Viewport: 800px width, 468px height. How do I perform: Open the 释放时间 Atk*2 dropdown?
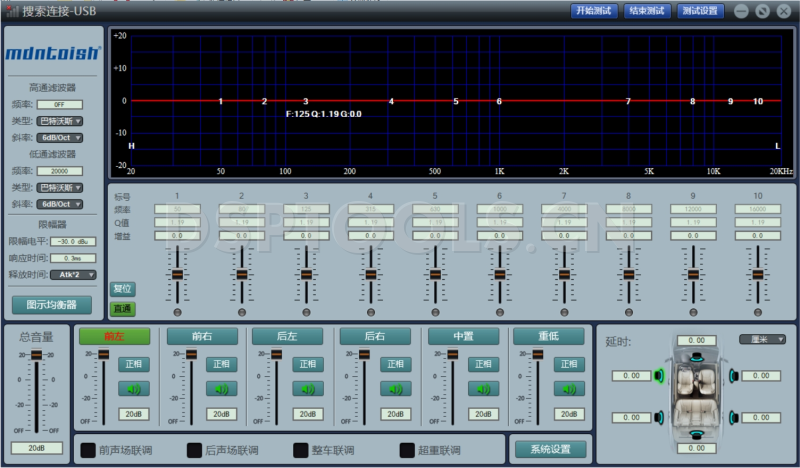pos(72,274)
